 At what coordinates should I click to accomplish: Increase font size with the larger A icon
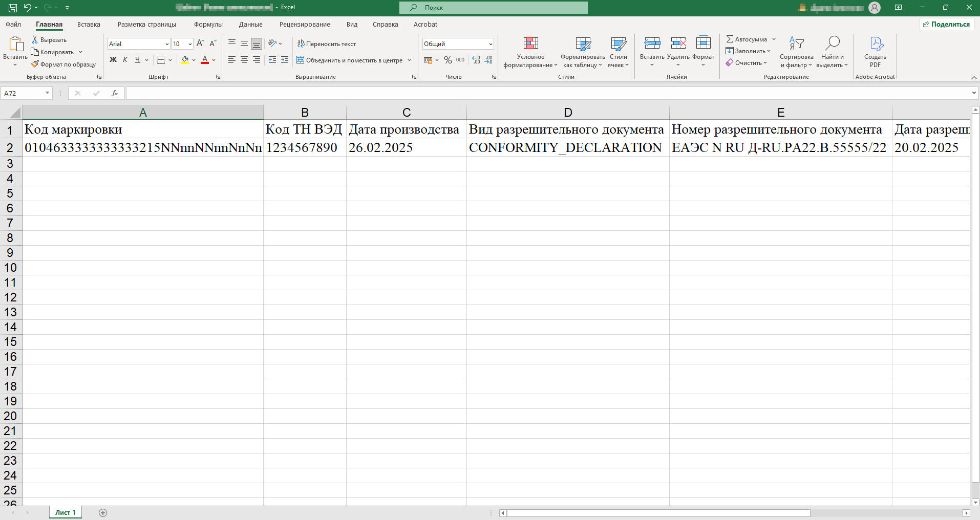tap(200, 44)
